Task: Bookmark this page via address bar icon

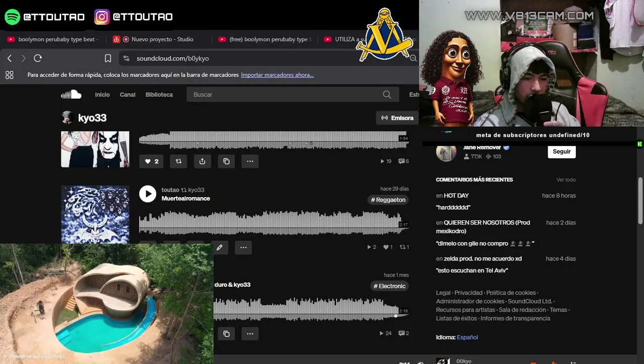Action: [x=108, y=58]
